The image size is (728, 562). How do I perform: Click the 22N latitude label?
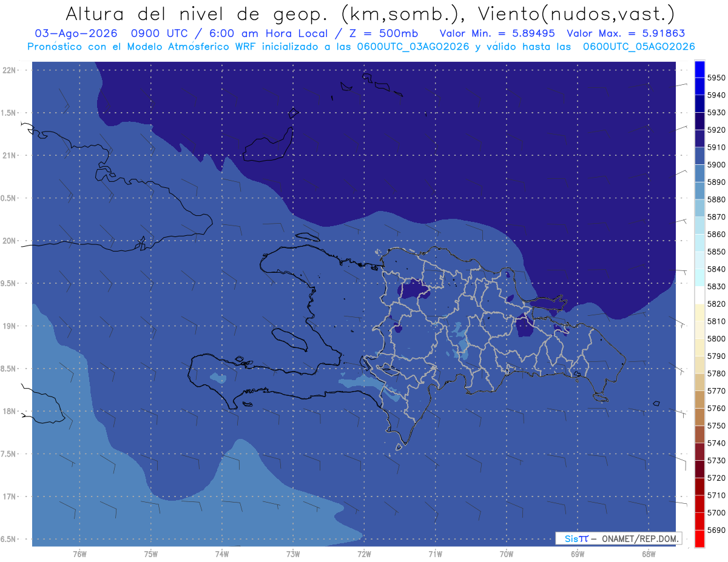pyautogui.click(x=9, y=70)
